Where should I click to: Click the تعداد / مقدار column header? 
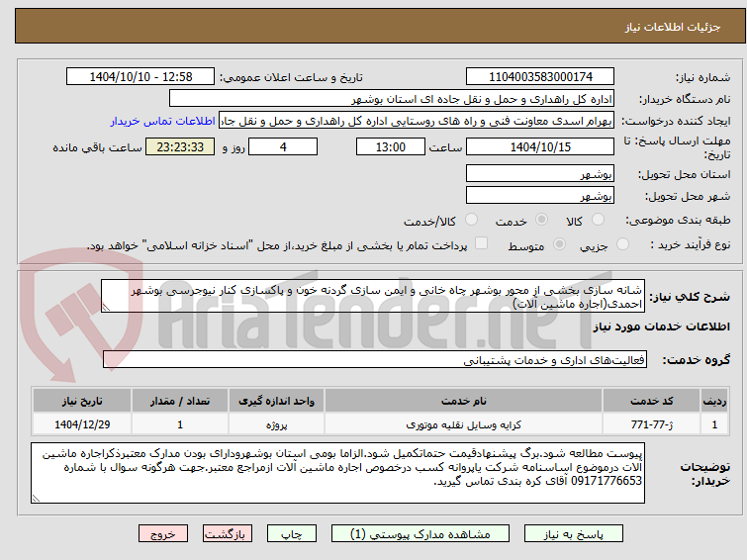(180, 401)
